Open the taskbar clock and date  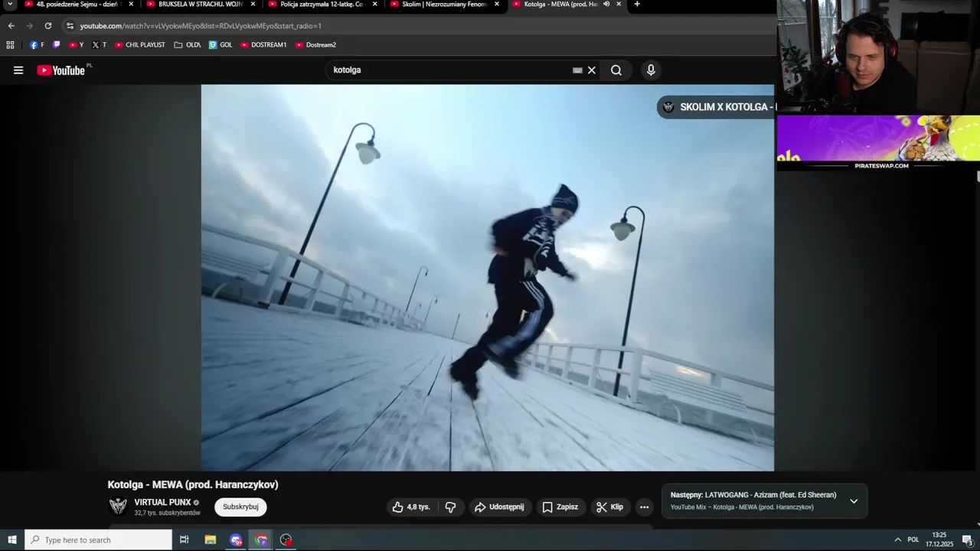pyautogui.click(x=939, y=540)
